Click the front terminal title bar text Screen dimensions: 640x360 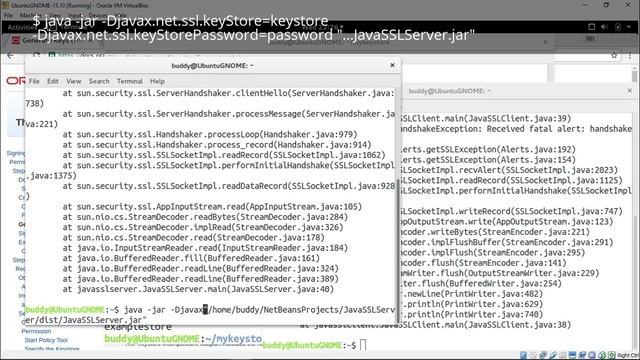pos(212,65)
